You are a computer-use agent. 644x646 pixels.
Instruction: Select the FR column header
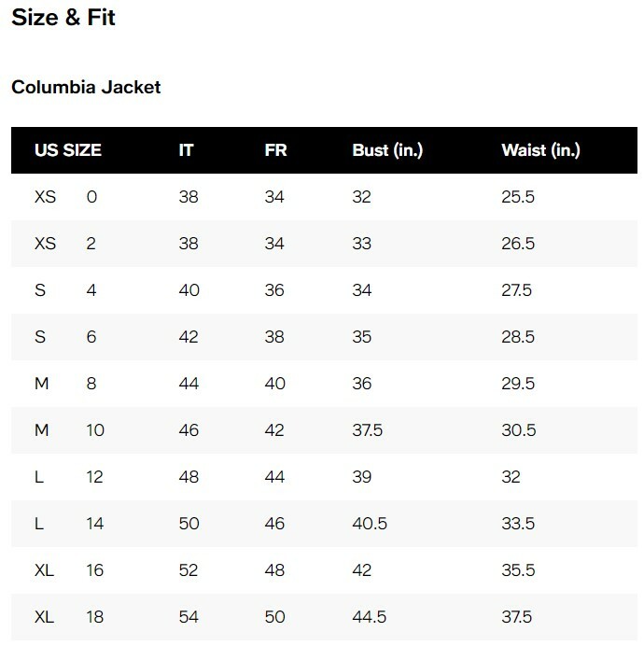[x=275, y=150]
